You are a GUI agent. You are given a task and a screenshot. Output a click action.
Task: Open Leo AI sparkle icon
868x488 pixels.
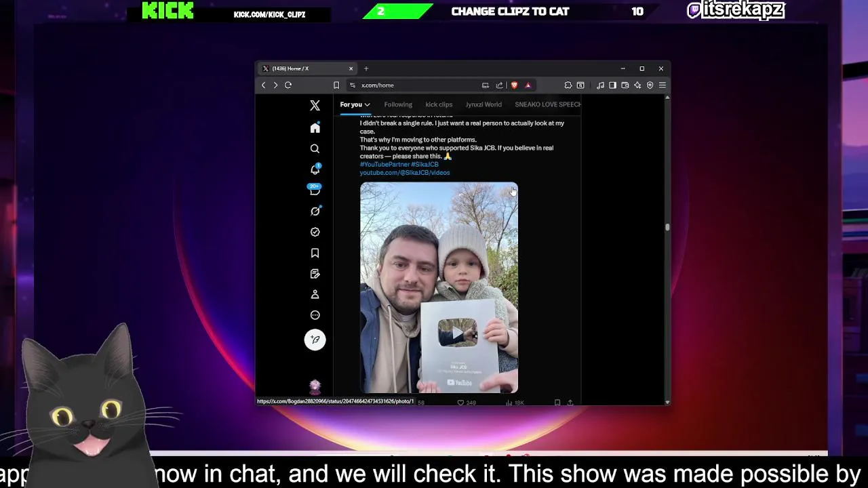[x=637, y=85]
